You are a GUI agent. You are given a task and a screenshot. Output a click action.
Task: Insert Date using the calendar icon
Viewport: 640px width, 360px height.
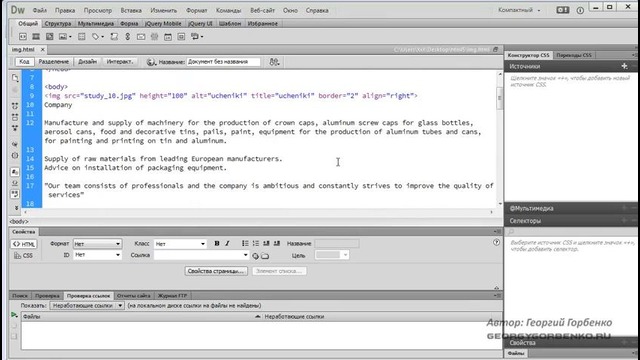pyautogui.click(x=168, y=37)
